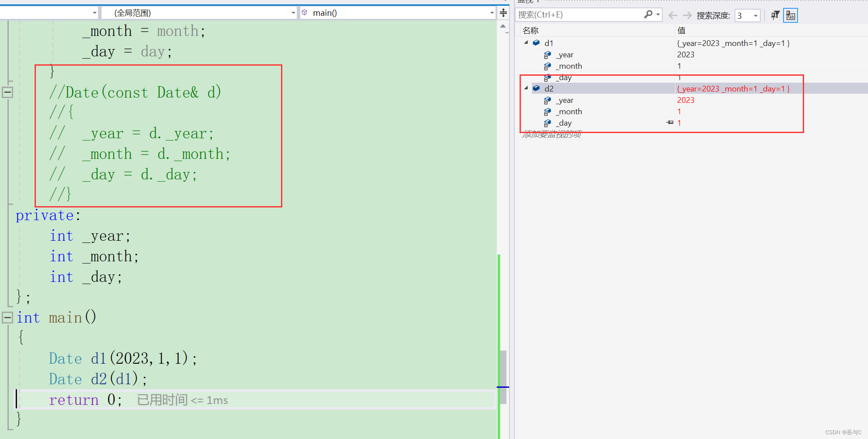Click the editor vertical scrollbar thumb

click(503, 377)
